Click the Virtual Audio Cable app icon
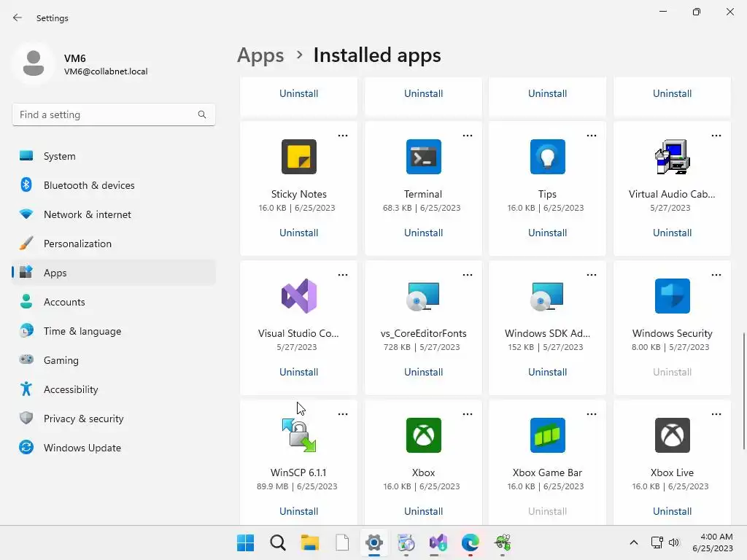Image resolution: width=747 pixels, height=560 pixels. (672, 157)
